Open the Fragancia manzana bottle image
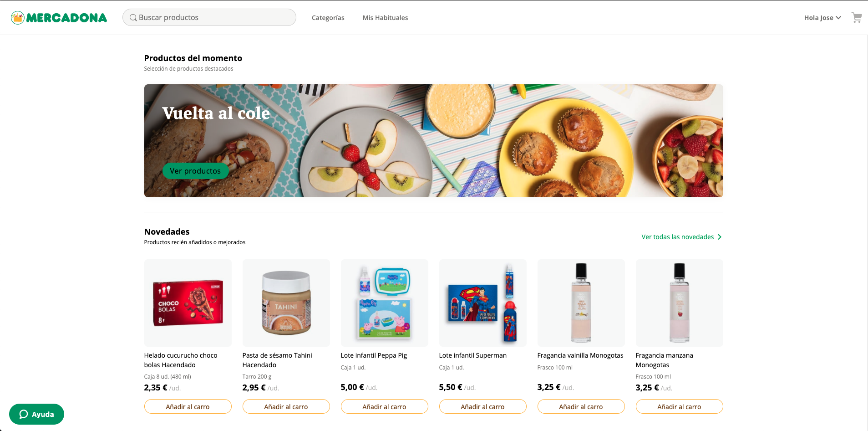Screen dimensions: 868x431 click(x=680, y=303)
